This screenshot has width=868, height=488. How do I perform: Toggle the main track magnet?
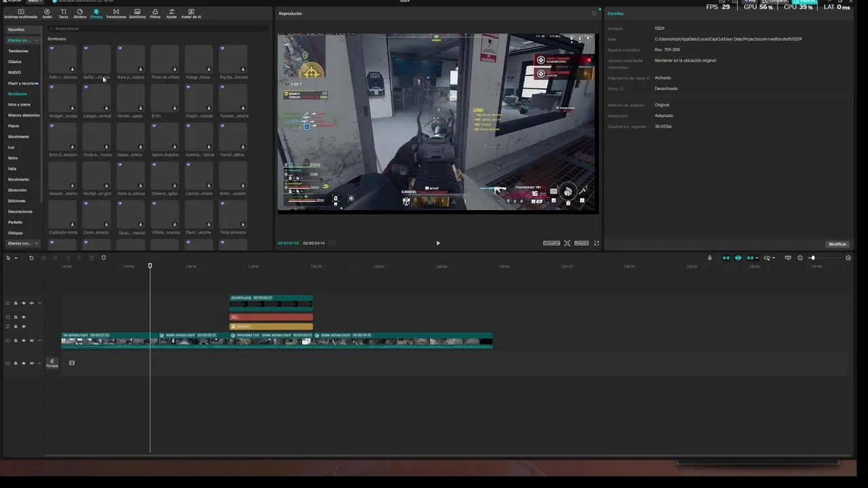726,258
